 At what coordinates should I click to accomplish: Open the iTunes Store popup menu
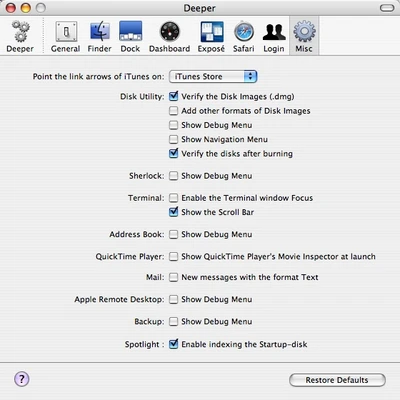[x=213, y=77]
